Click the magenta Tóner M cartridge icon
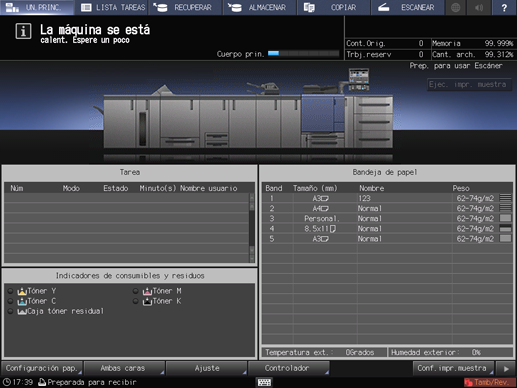 click(147, 291)
